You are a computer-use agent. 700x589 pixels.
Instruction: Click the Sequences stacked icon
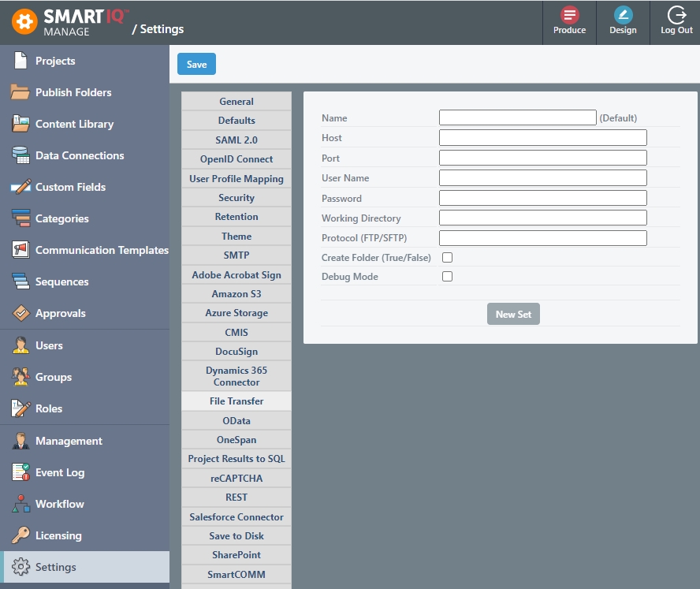point(20,281)
